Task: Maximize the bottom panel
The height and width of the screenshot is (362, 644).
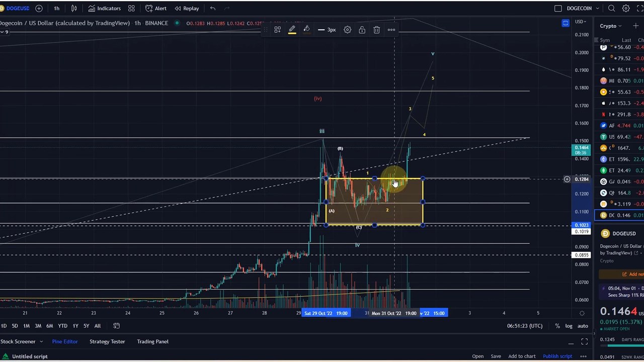Action: (584, 342)
